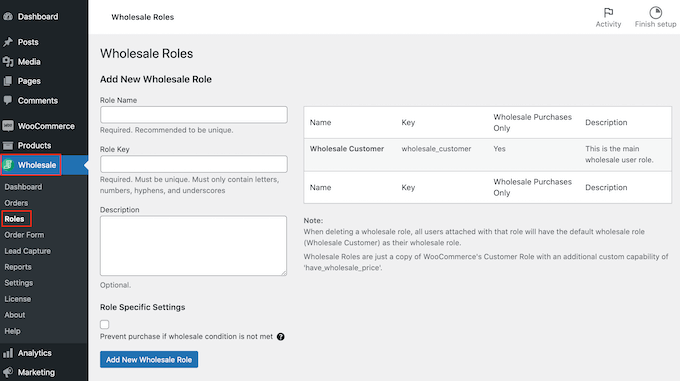This screenshot has height=381, width=680.
Task: Open the Marketing menu label
Action: pos(36,372)
